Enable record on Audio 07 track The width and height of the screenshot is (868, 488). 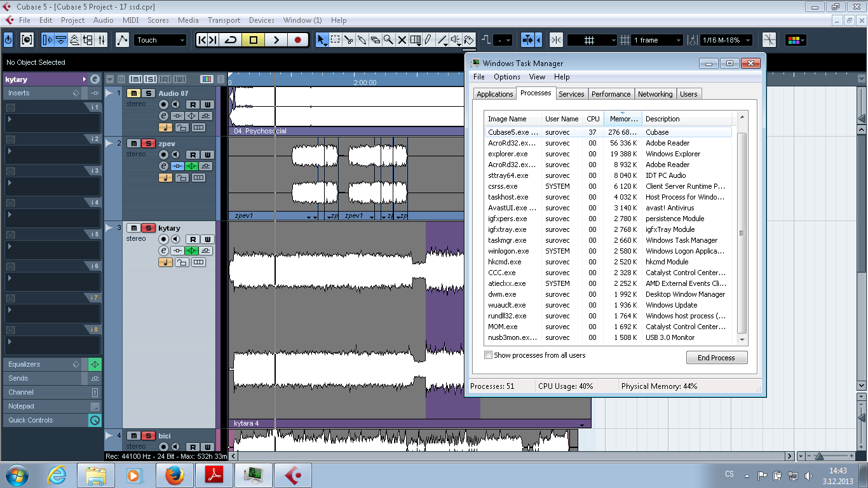tap(163, 104)
